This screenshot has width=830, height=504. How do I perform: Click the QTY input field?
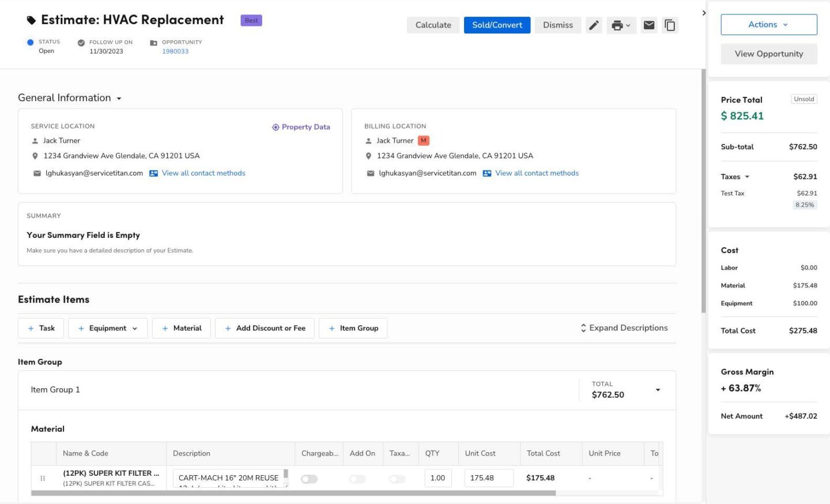pos(438,478)
